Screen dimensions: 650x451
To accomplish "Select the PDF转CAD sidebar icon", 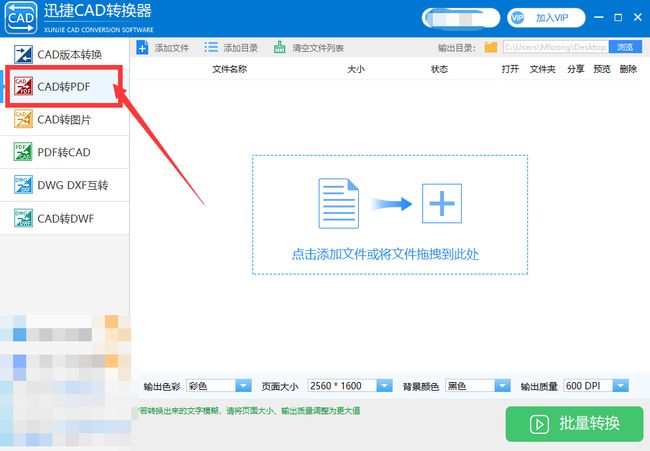I will [23, 152].
